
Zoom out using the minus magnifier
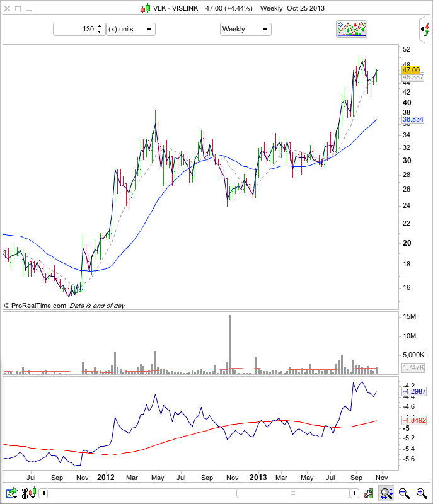[x=404, y=493]
